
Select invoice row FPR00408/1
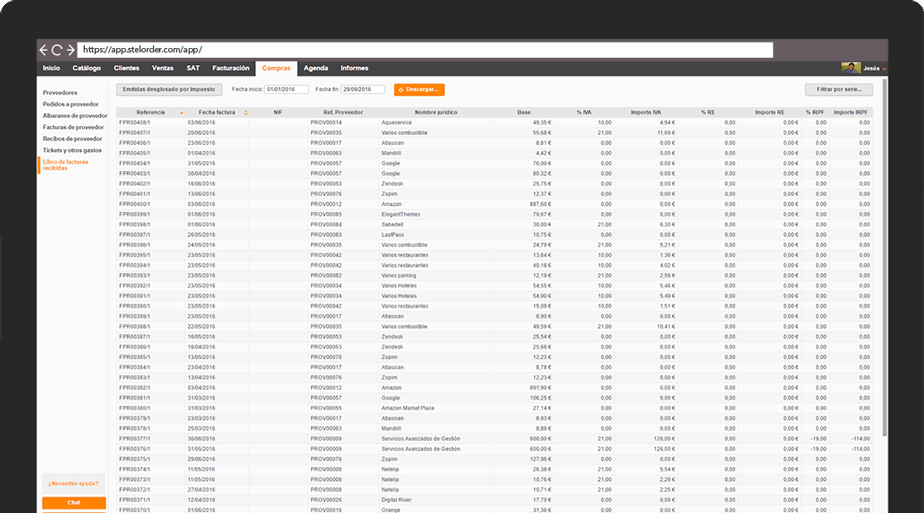tap(494, 123)
